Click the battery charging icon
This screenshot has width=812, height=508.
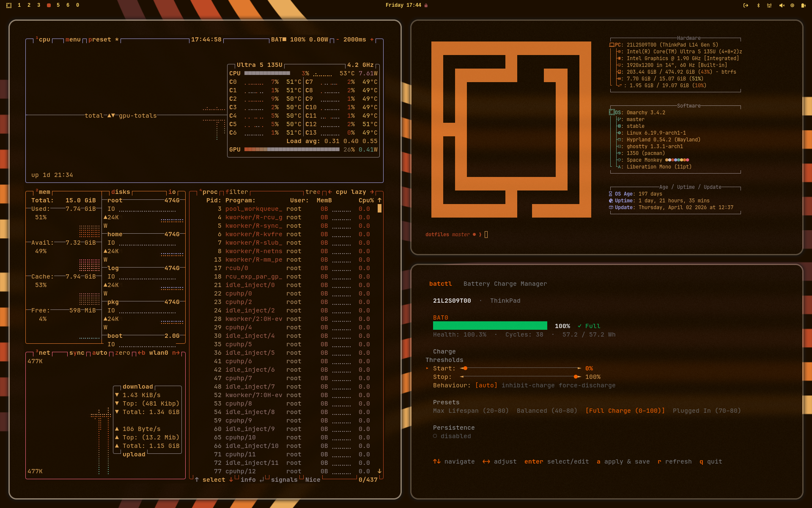pyautogui.click(x=803, y=6)
